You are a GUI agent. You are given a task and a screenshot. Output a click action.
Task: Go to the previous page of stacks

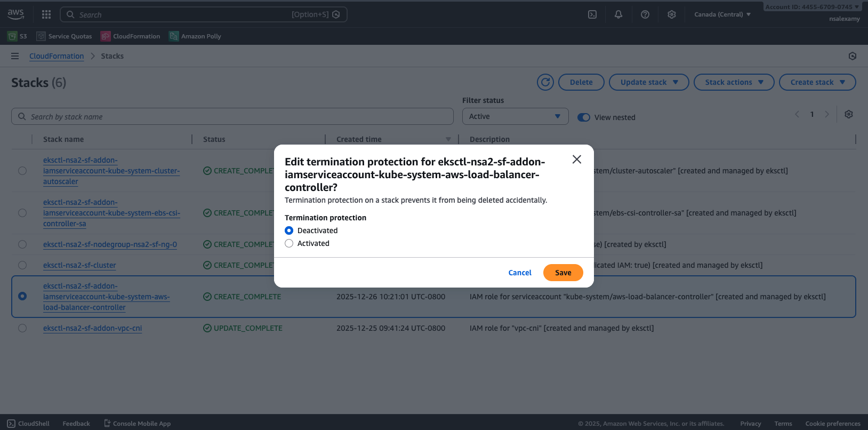point(797,114)
